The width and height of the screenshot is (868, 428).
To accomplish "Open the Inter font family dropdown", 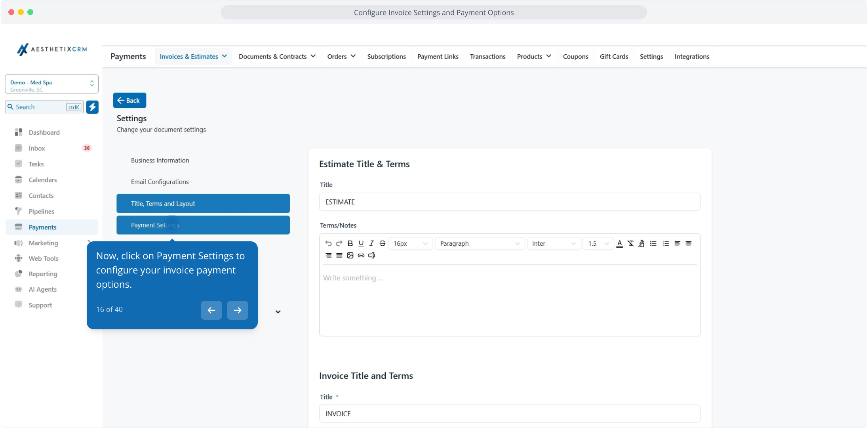I will (554, 243).
